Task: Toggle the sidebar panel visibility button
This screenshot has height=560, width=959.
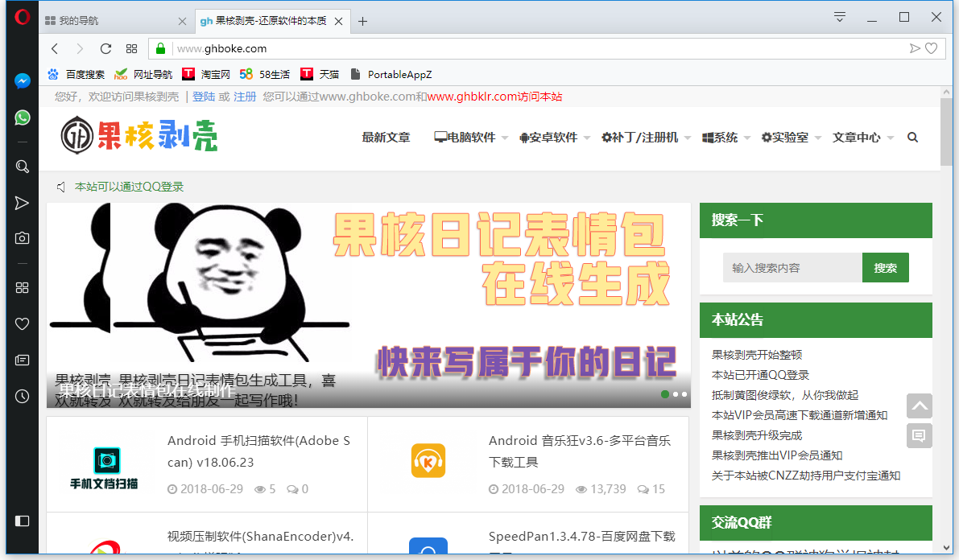Action: [x=23, y=521]
